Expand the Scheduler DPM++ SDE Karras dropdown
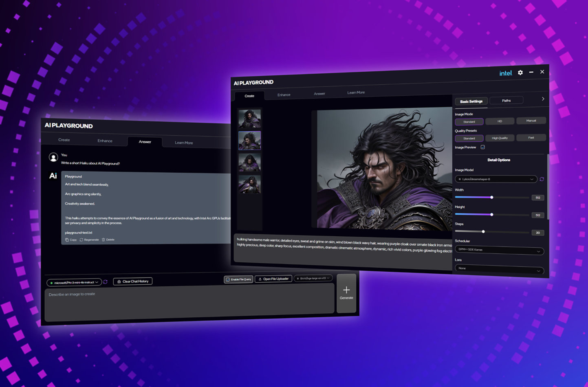588x387 pixels. (499, 250)
